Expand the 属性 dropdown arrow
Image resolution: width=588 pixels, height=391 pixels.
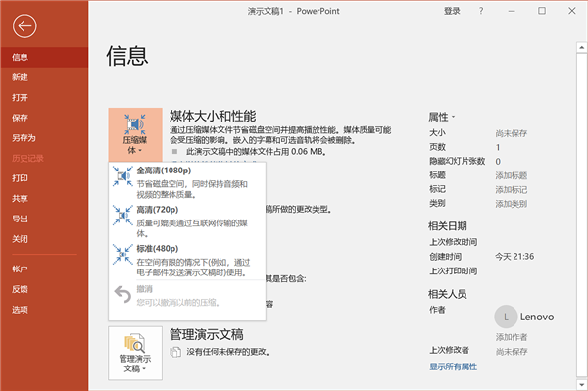tap(453, 117)
